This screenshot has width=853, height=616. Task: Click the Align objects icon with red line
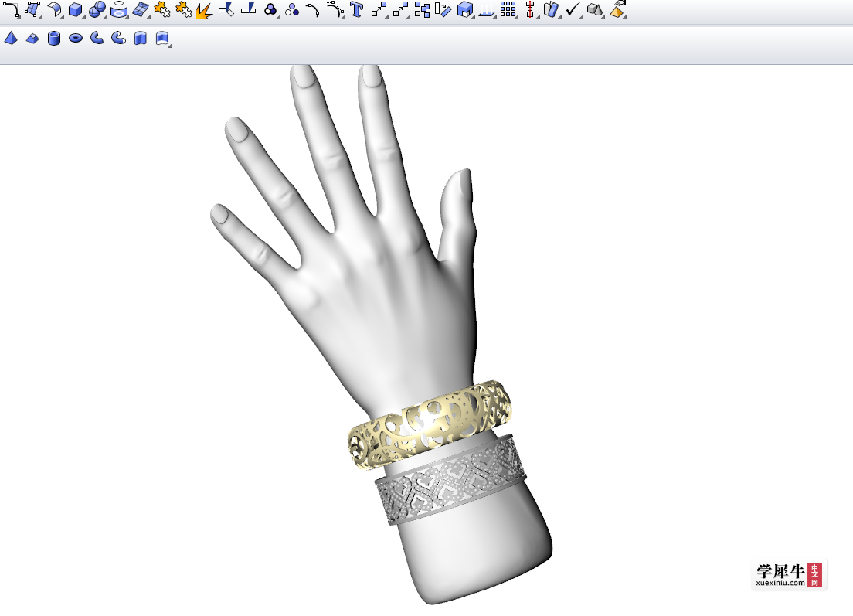[530, 9]
